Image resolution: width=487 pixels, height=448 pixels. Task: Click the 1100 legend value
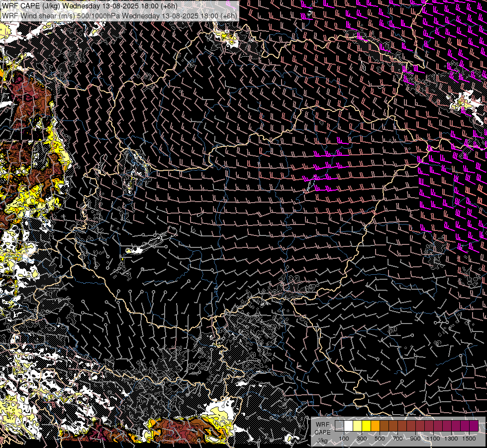point(433,439)
